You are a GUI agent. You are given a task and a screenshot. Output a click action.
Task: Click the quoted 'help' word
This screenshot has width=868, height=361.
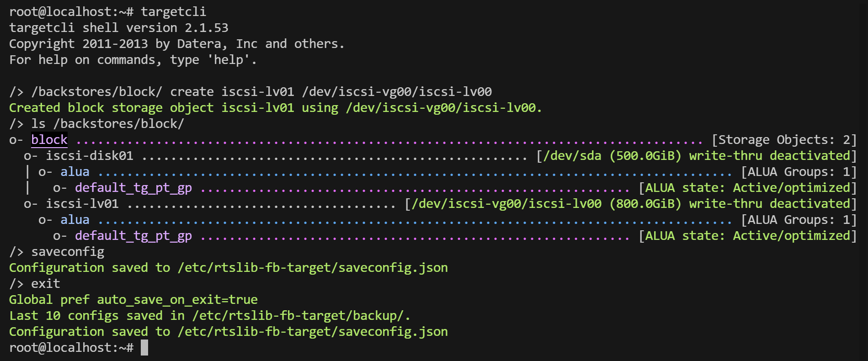coord(228,60)
